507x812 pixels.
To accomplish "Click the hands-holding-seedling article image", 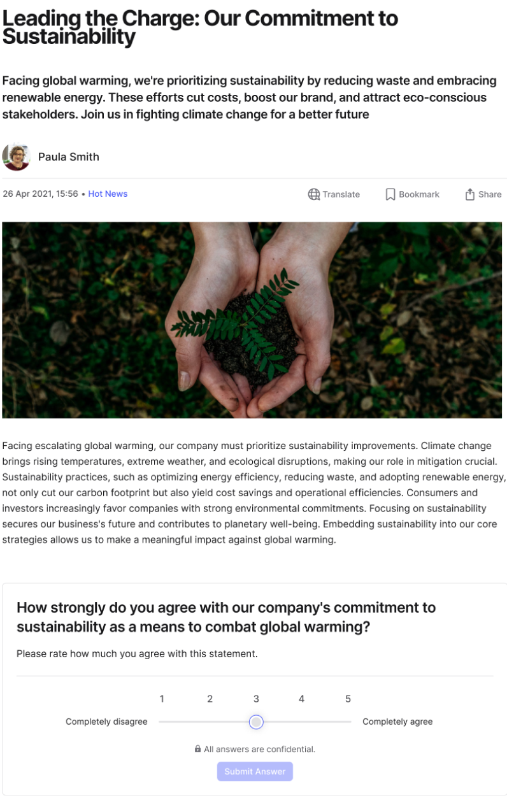I will [253, 320].
